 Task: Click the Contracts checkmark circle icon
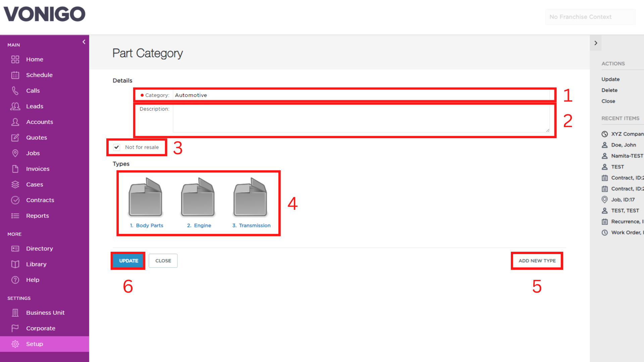pos(15,200)
